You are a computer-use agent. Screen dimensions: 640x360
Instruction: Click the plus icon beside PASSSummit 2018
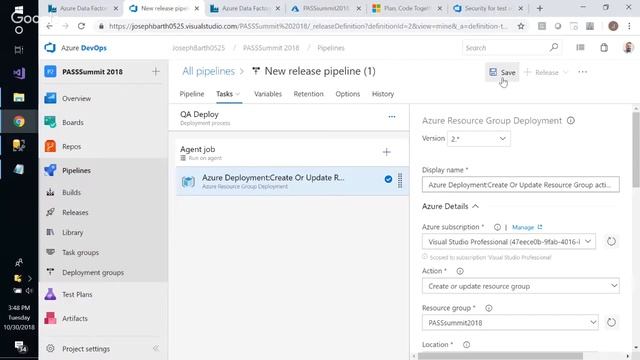(156, 72)
